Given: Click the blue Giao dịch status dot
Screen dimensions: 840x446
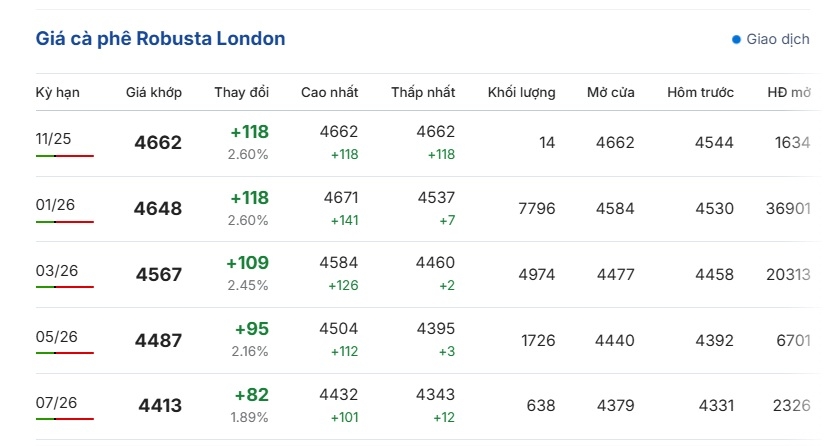Looking at the screenshot, I should pos(737,40).
